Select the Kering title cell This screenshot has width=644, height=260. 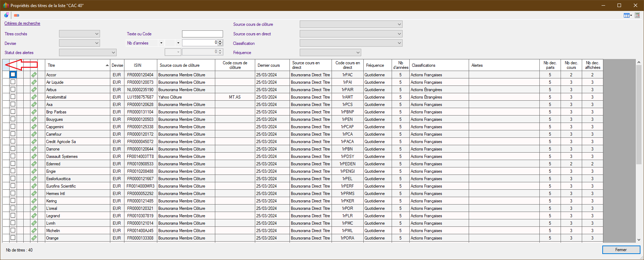tap(77, 201)
